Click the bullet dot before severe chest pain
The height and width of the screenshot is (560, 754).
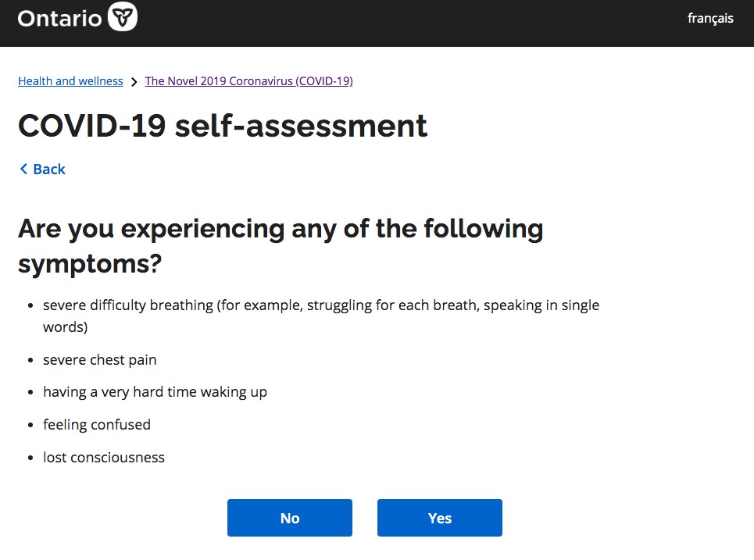point(30,360)
